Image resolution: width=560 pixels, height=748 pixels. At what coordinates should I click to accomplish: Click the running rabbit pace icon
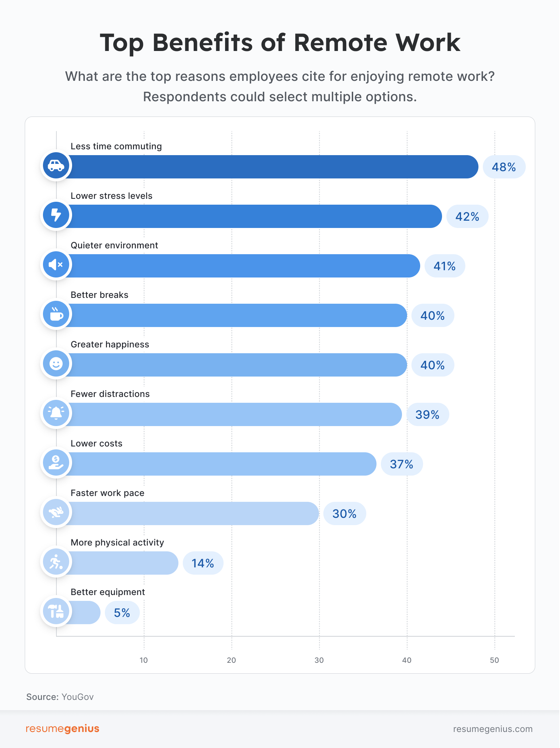coord(56,512)
